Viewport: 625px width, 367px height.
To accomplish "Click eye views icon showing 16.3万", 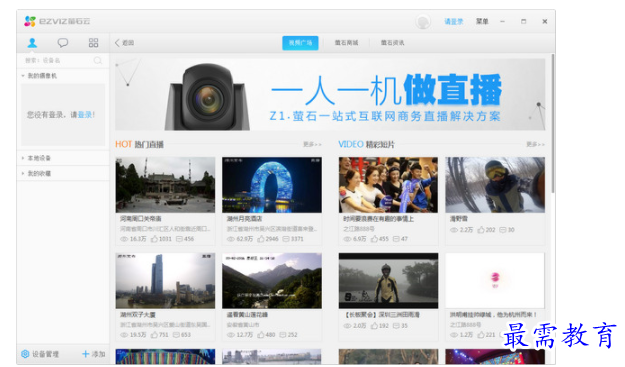I will point(124,239).
